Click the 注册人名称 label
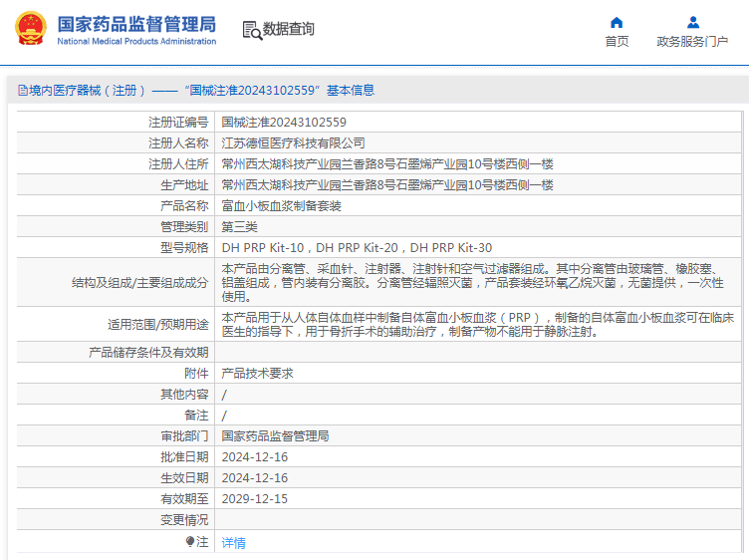 [178, 143]
